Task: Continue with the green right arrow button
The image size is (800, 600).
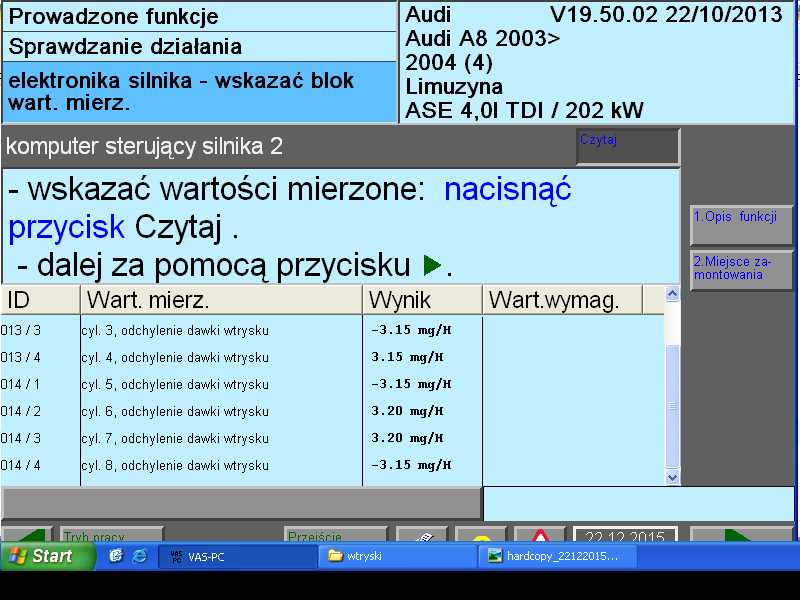Action: tap(740, 534)
